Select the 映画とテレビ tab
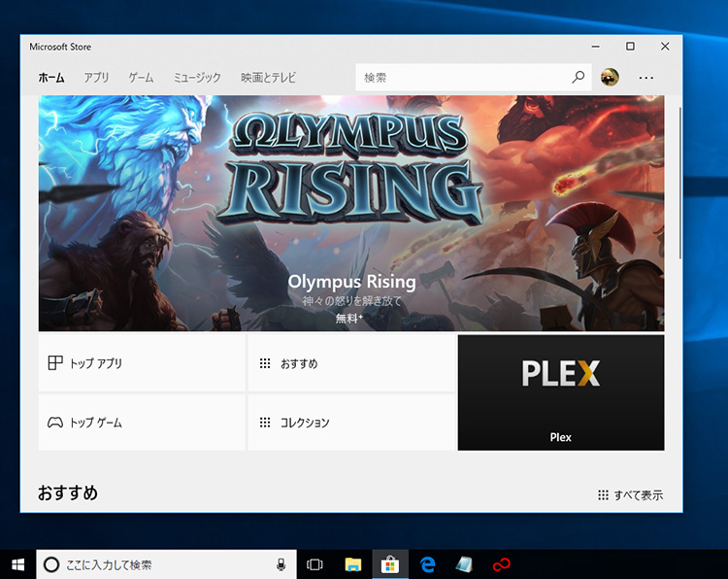 pyautogui.click(x=269, y=78)
